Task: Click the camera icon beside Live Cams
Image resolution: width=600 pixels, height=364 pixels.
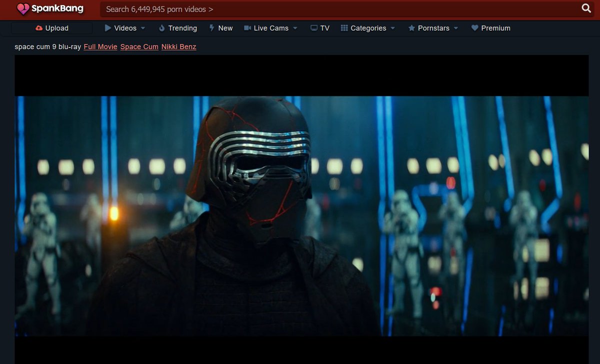Action: (247, 28)
